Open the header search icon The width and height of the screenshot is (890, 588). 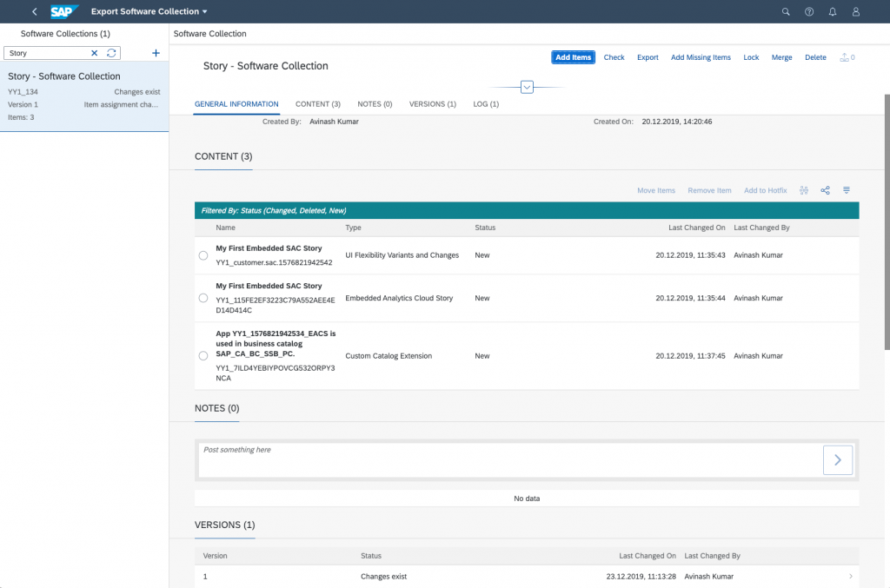click(x=786, y=11)
